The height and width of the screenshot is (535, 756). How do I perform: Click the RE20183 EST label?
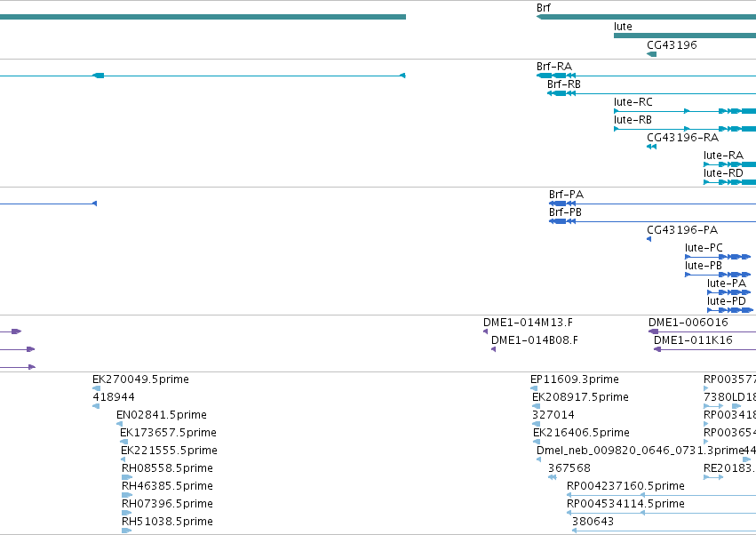[x=728, y=468]
